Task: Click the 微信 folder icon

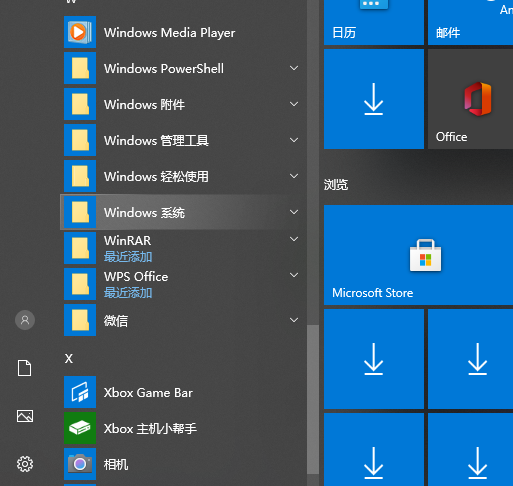Action: (x=80, y=320)
